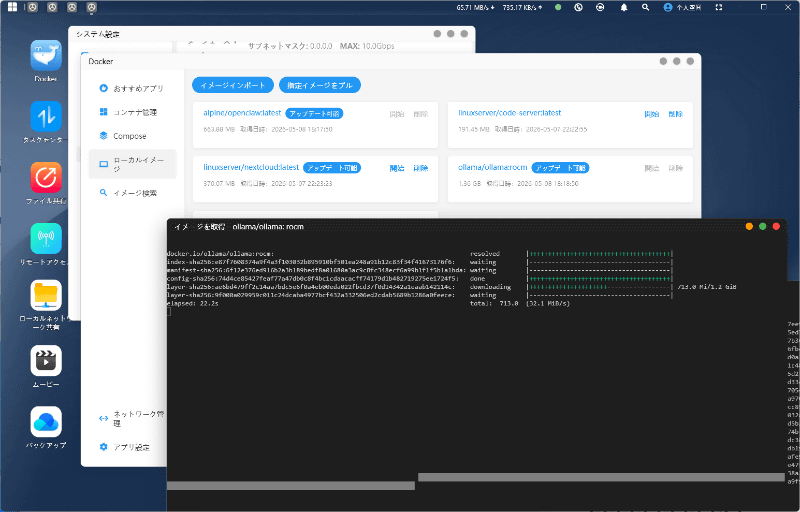Click the download speed 735.17 KB/s indicator
Image resolution: width=800 pixels, height=512 pixels.
pyautogui.click(x=522, y=7)
